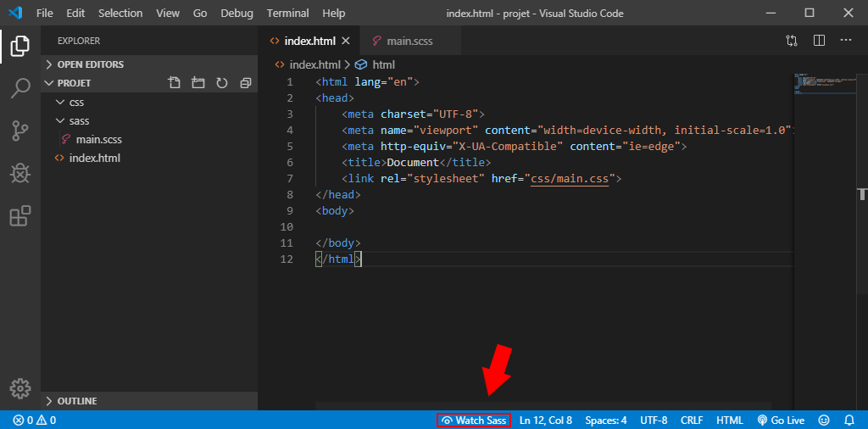The image size is (868, 429).
Task: Open the Help menu
Action: pos(333,13)
